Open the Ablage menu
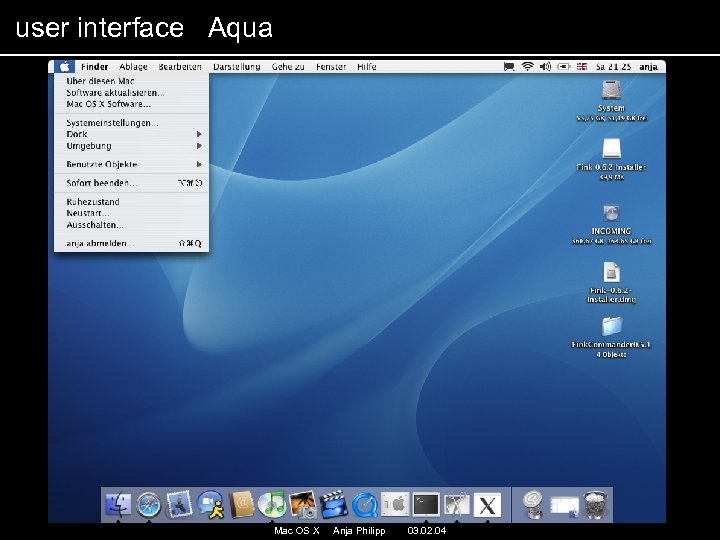 pos(133,67)
